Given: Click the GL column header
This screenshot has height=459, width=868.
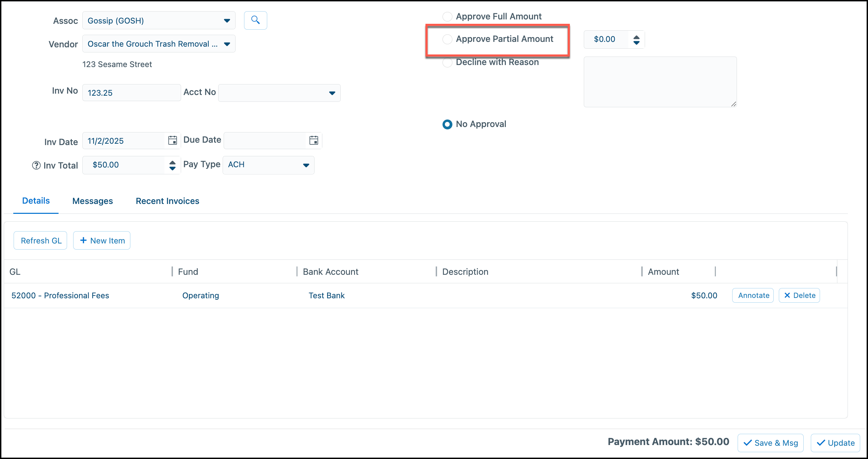Looking at the screenshot, I should click(x=88, y=272).
